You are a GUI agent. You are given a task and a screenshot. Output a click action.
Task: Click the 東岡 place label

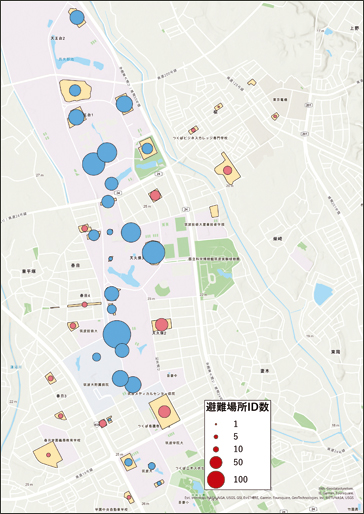coord(335,352)
